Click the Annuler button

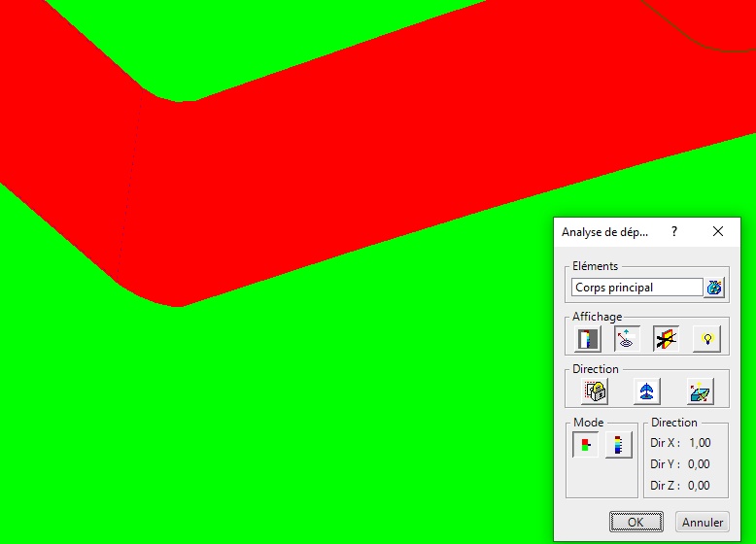[x=703, y=522]
